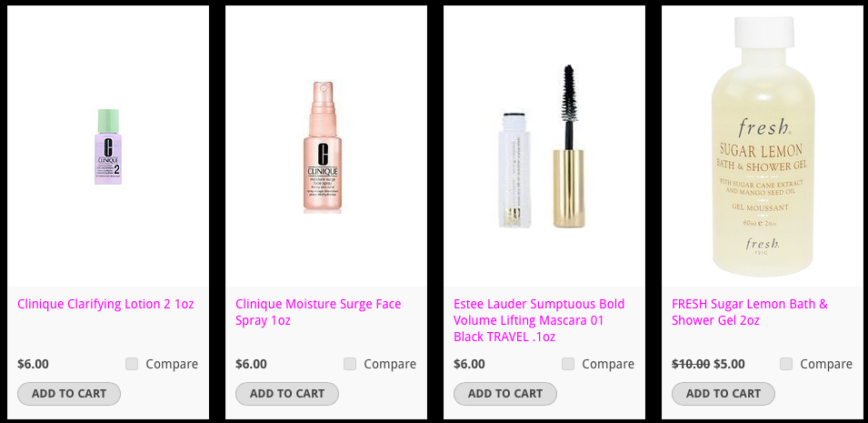Open Clinique Clarifying Lotion 2 1oz link
The width and height of the screenshot is (868, 423).
coord(105,304)
